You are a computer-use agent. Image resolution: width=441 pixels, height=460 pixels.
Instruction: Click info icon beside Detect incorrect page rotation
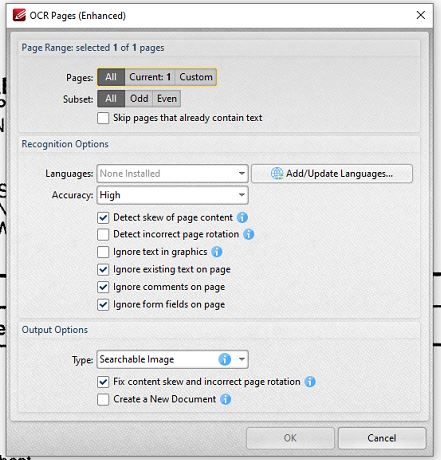point(248,234)
